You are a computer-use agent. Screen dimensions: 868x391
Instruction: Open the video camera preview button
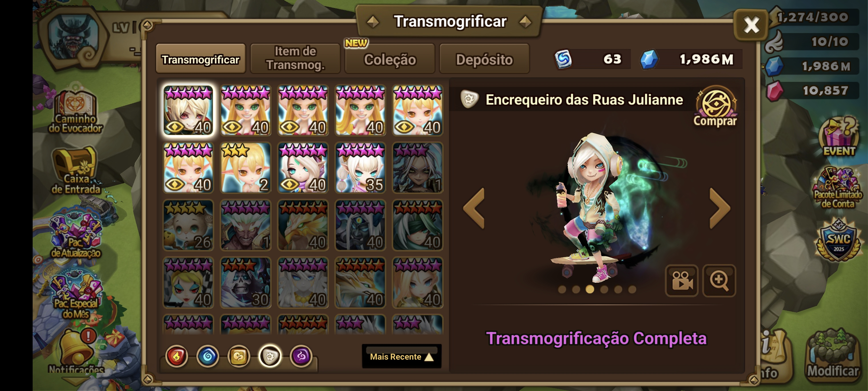(682, 281)
